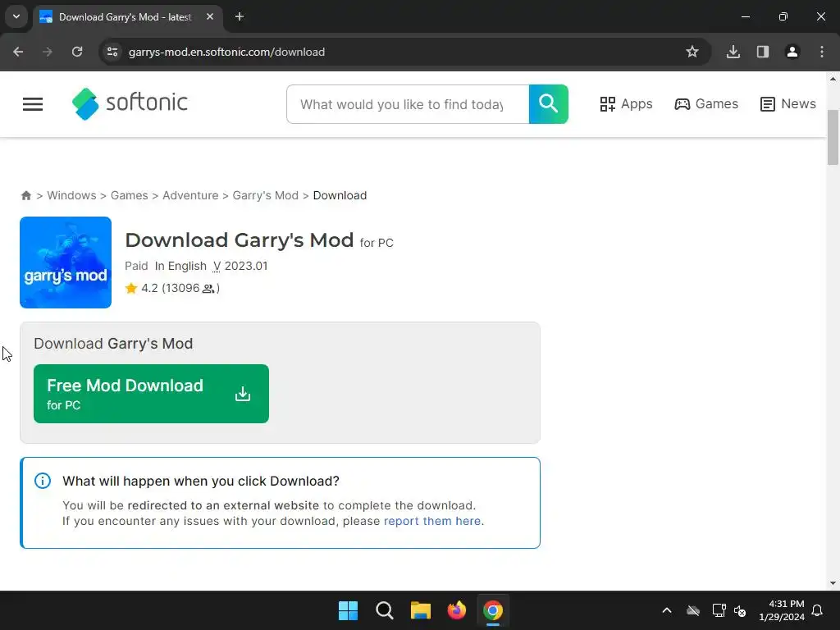Image resolution: width=840 pixels, height=630 pixels.
Task: Open taskbar Search
Action: (x=385, y=610)
